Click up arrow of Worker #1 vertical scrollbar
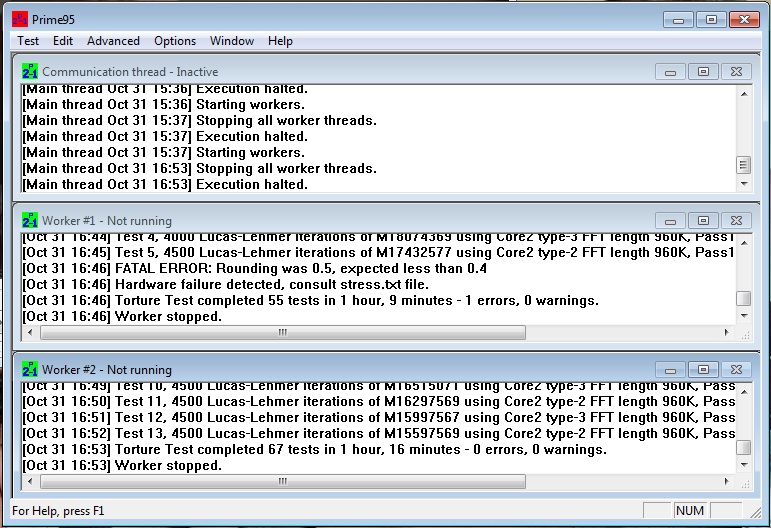Viewport: 771px width, 528px height. [x=744, y=242]
